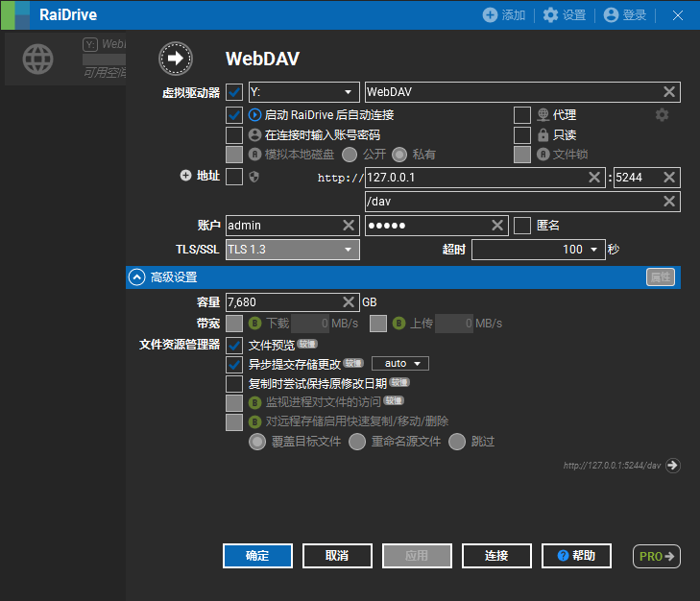The height and width of the screenshot is (601, 700).
Task: Enable the read-only (只读) checkbox
Action: (521, 134)
